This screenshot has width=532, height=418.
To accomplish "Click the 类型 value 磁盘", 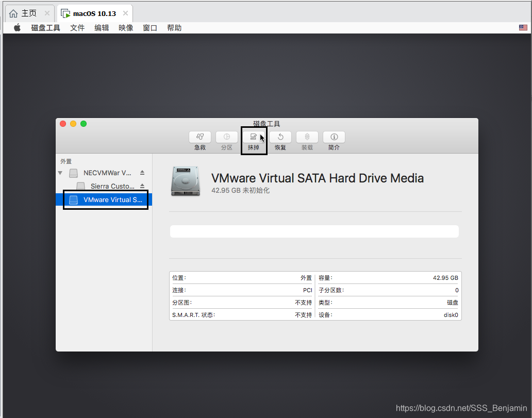I will [x=453, y=303].
